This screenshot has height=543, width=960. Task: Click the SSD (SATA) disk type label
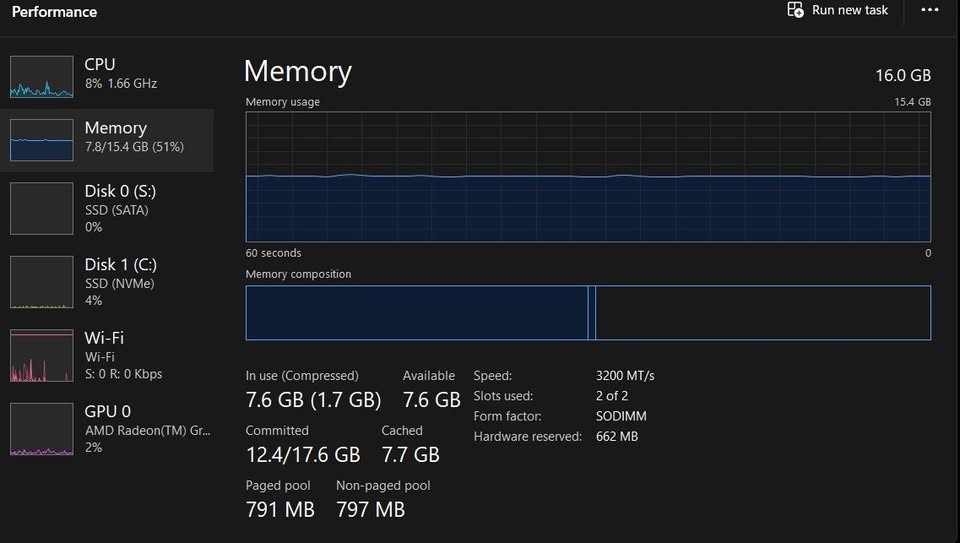[x=116, y=210]
